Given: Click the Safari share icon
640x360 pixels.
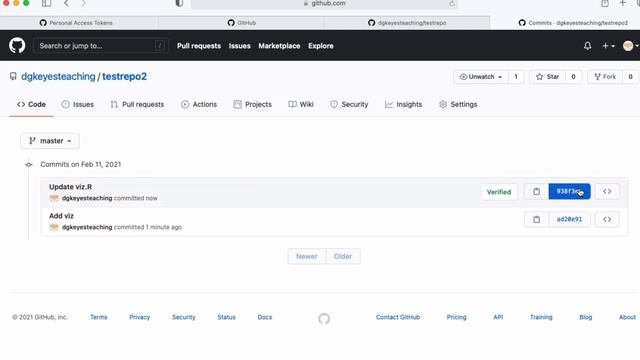Looking at the screenshot, I should point(605,3).
